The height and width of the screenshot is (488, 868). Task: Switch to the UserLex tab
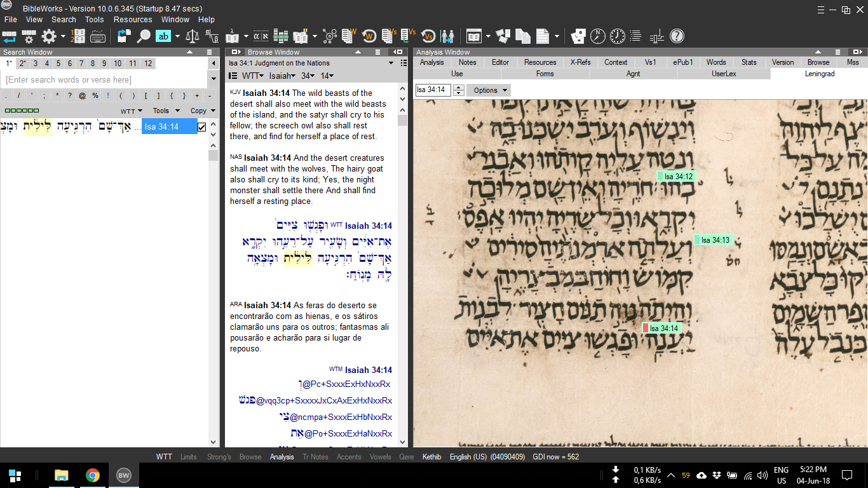tap(724, 74)
